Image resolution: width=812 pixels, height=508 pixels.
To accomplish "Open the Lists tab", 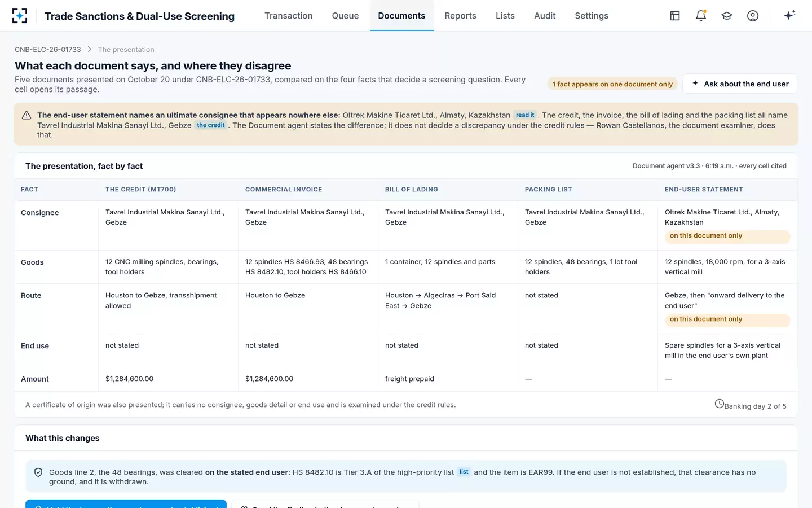I will pos(505,16).
